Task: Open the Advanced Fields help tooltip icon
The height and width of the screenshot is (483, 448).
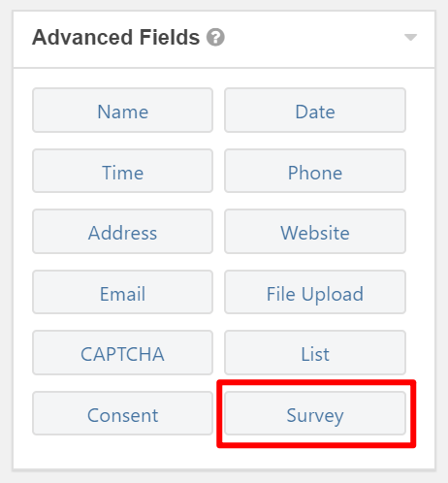Action: (x=215, y=37)
